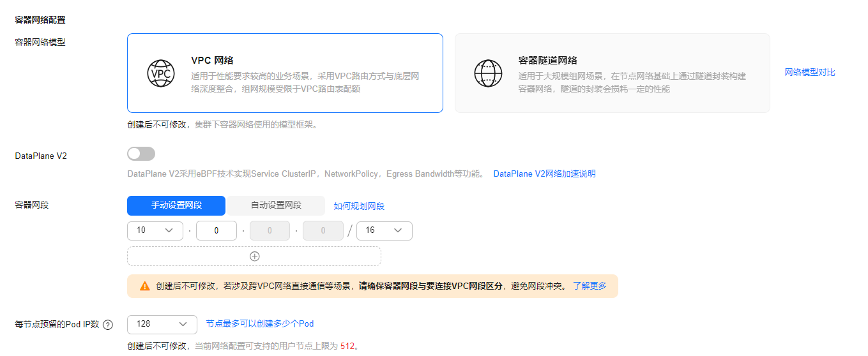868x356 pixels.
Task: Click the 容器网段 label
Action: tap(31, 205)
